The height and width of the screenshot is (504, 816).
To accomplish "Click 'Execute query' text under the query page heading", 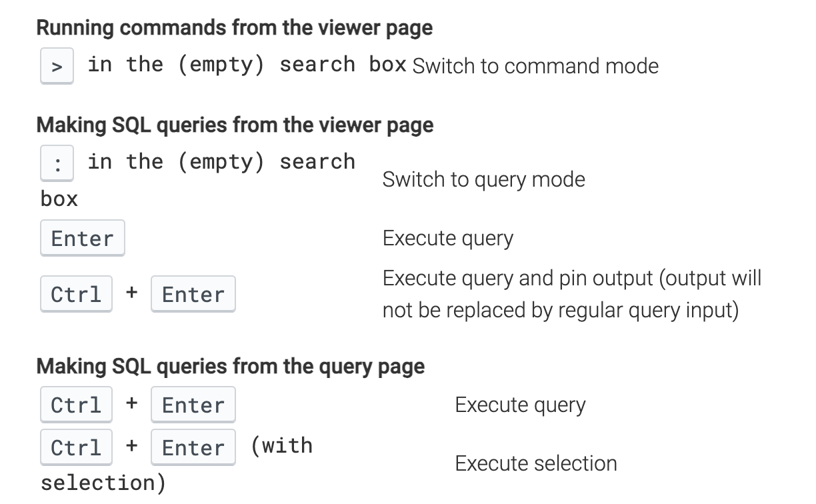I will point(520,405).
